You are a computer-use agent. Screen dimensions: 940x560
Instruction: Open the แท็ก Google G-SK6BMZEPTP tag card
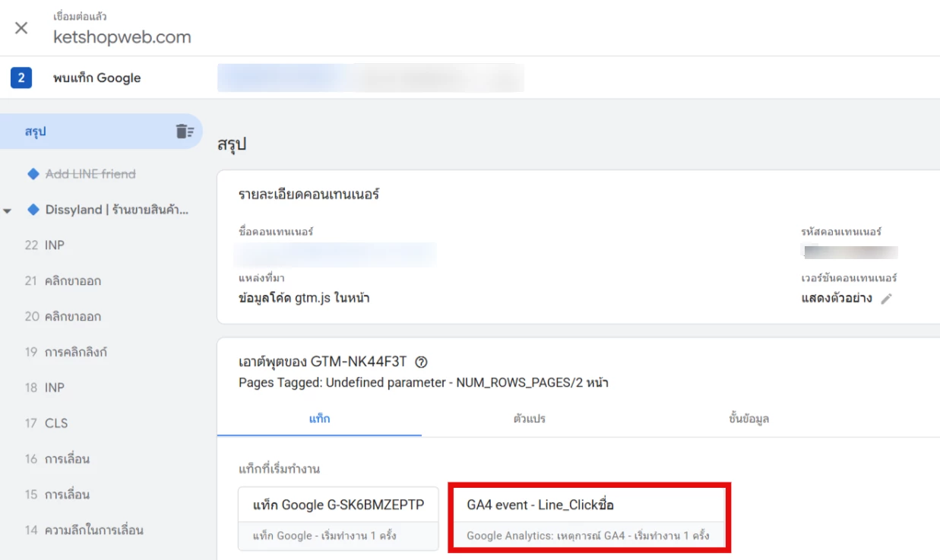pyautogui.click(x=338, y=518)
